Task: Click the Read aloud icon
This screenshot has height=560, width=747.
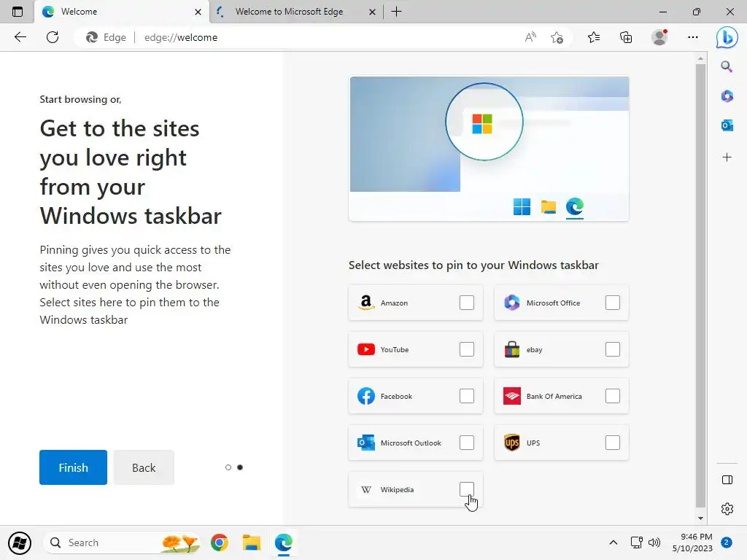Action: point(530,37)
